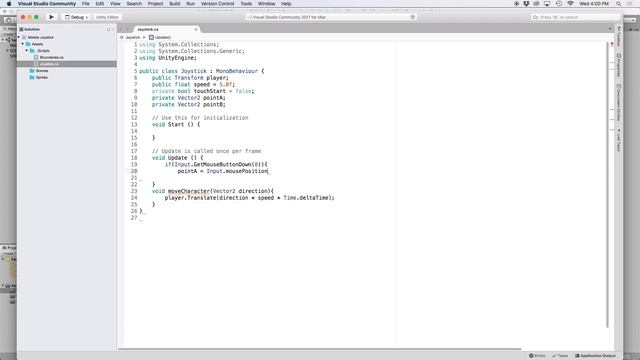The image size is (640, 360).
Task: Click the 'public float speed' line
Action: pyautogui.click(x=193, y=84)
